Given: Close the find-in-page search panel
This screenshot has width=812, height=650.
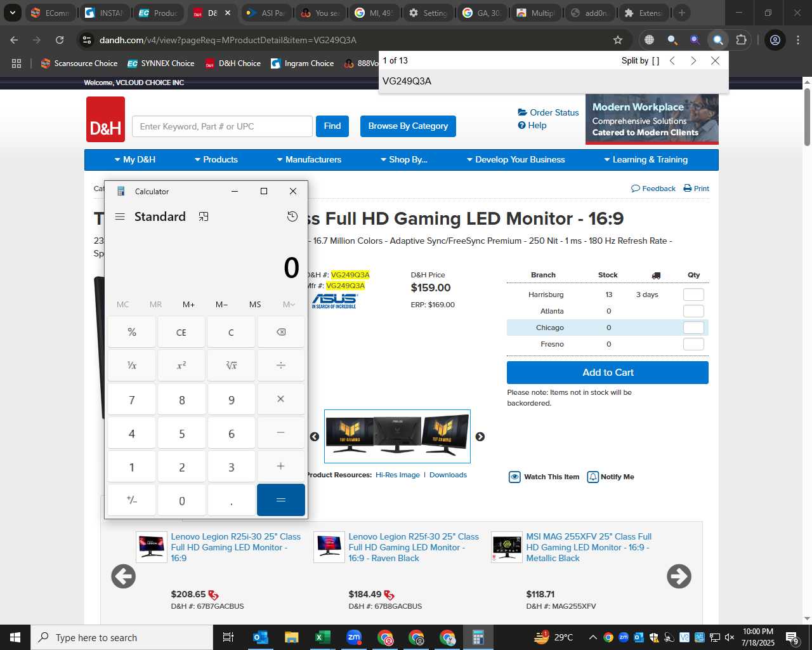Looking at the screenshot, I should tap(716, 60).
